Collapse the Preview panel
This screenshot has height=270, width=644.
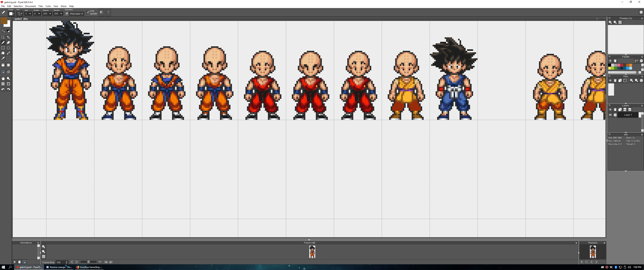point(610,18)
